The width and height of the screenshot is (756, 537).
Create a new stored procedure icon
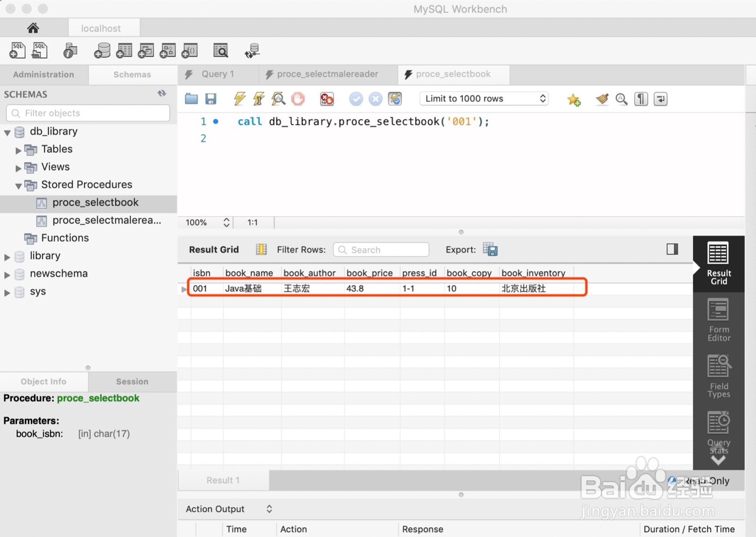(167, 50)
